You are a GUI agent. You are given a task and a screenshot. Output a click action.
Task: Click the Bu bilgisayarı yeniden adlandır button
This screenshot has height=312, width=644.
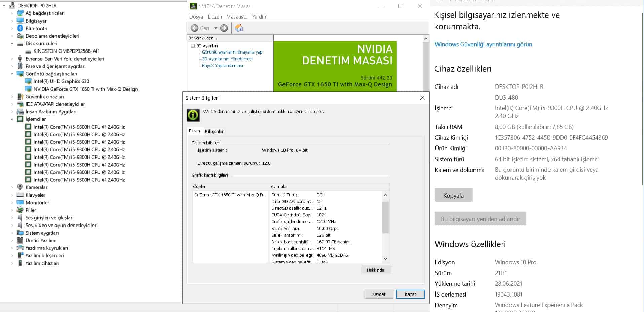coord(480,219)
